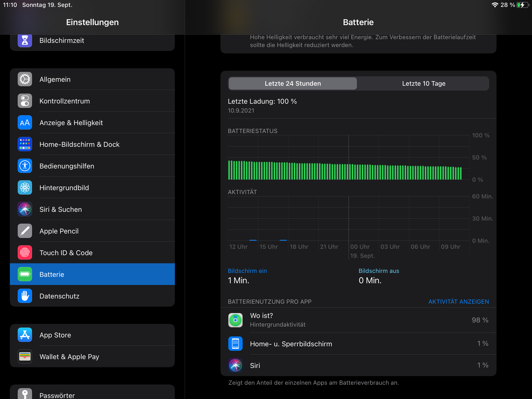Switch to Letzte 10 Tage tab
532x399 pixels.
tap(424, 83)
